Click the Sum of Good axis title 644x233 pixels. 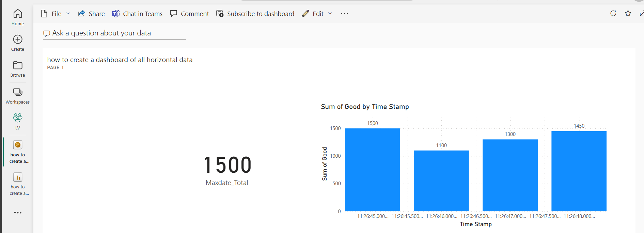point(325,164)
